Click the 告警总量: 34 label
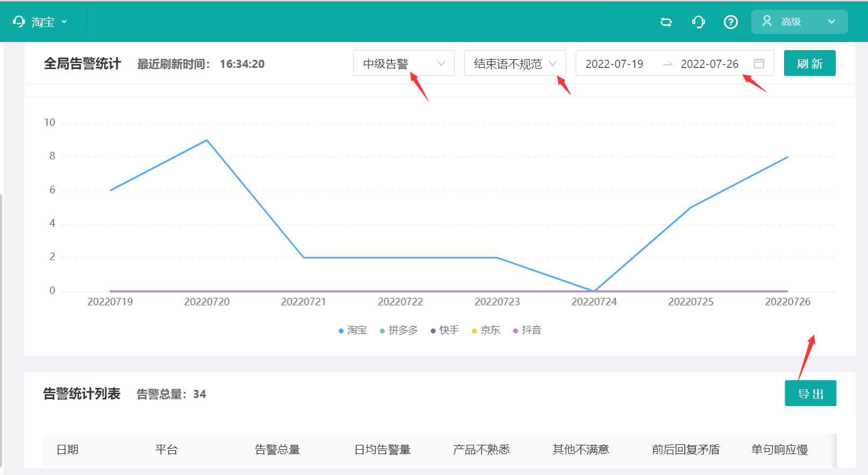The width and height of the screenshot is (868, 475). click(x=171, y=394)
